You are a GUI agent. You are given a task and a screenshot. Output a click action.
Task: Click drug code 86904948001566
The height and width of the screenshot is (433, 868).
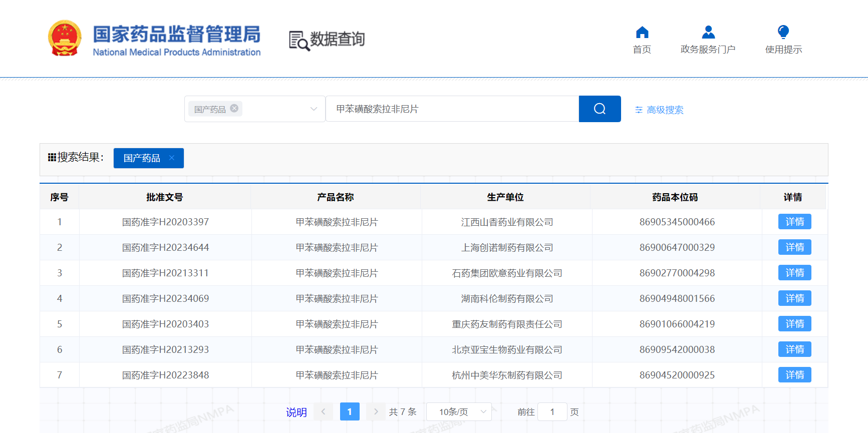(677, 298)
